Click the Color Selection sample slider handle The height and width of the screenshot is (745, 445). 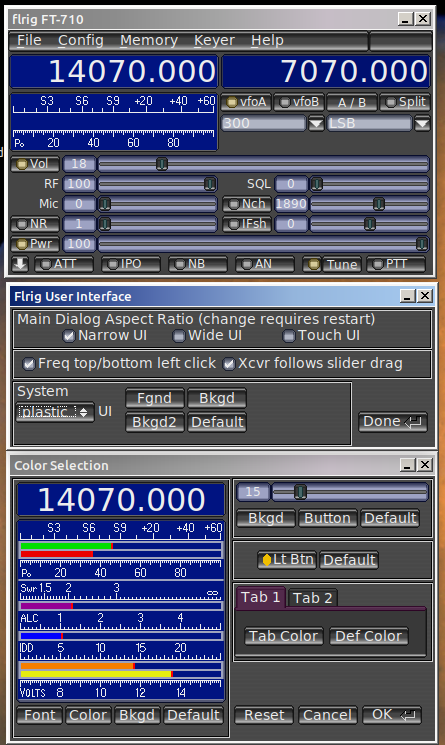(300, 492)
